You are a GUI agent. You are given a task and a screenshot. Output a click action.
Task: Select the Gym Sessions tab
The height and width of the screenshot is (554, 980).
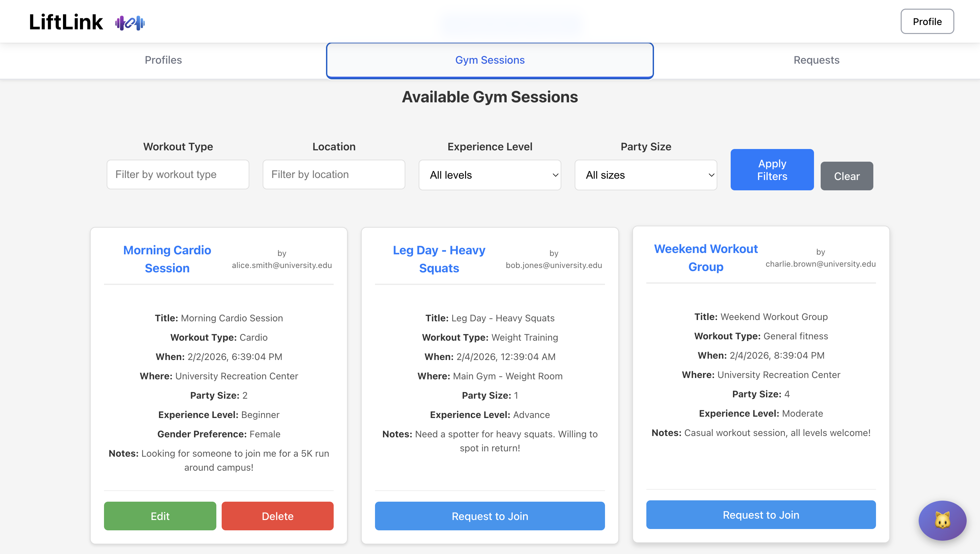point(490,60)
